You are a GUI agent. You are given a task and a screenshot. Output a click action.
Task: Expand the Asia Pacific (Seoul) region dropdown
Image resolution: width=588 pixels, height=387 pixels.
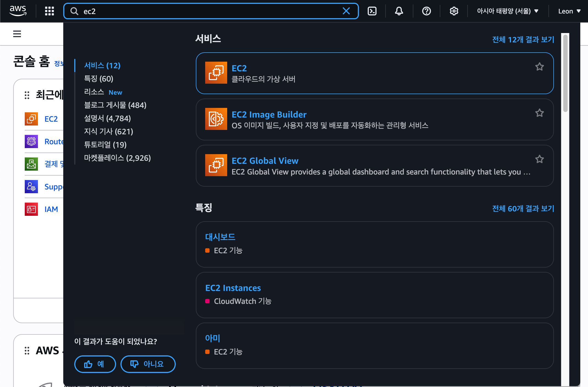pyautogui.click(x=507, y=11)
